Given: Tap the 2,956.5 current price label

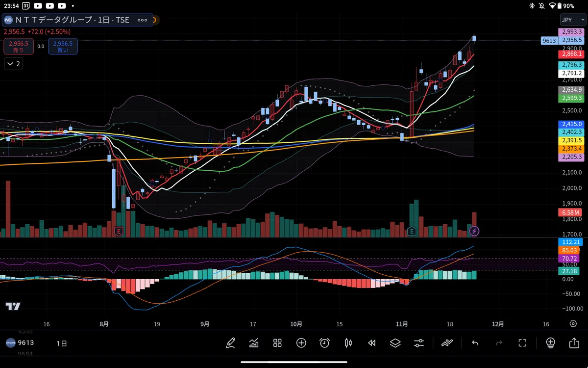Looking at the screenshot, I should pos(571,40).
